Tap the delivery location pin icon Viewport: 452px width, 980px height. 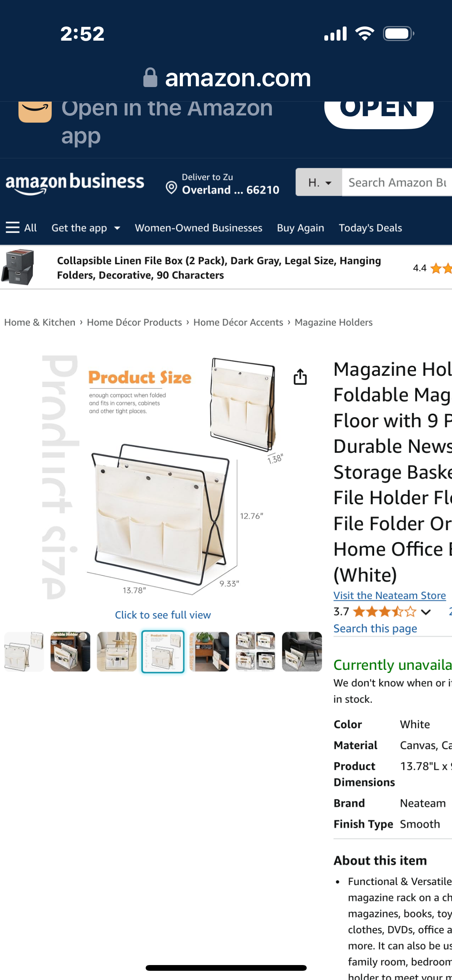171,187
